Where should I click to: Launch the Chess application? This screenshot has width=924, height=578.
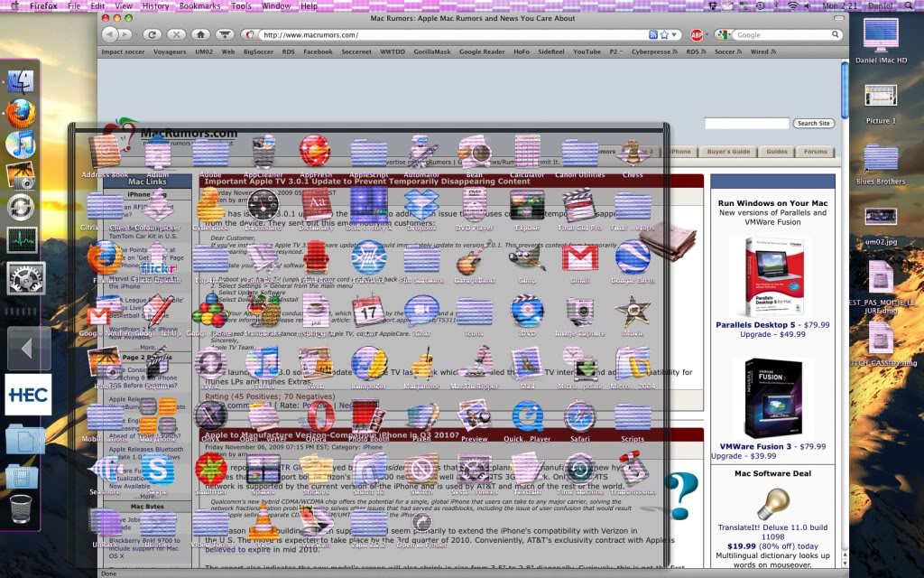tap(633, 152)
